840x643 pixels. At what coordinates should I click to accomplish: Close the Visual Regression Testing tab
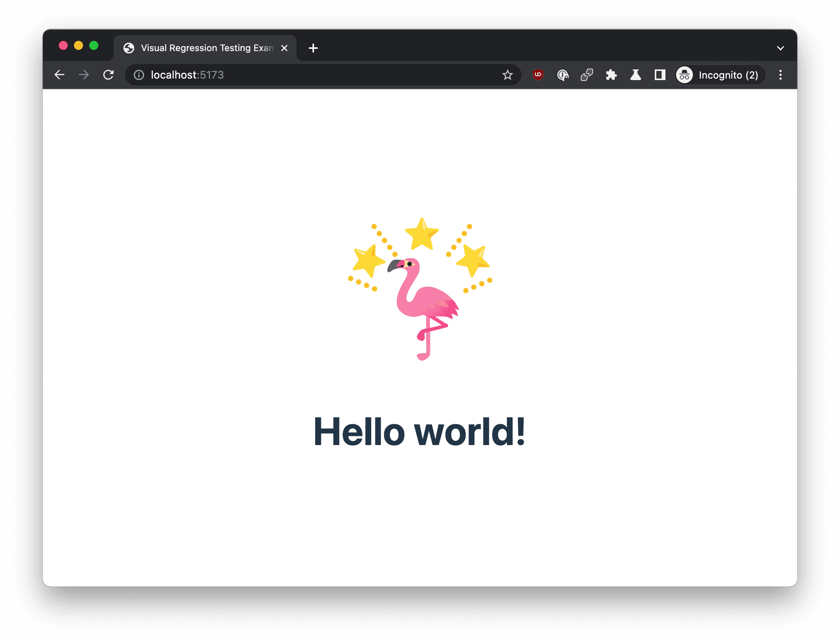284,48
